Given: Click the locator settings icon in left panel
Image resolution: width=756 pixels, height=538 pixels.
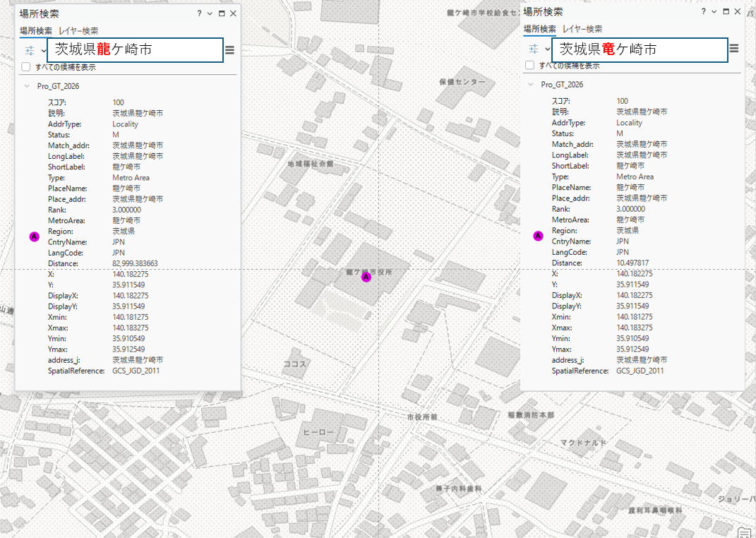Looking at the screenshot, I should click(30, 50).
